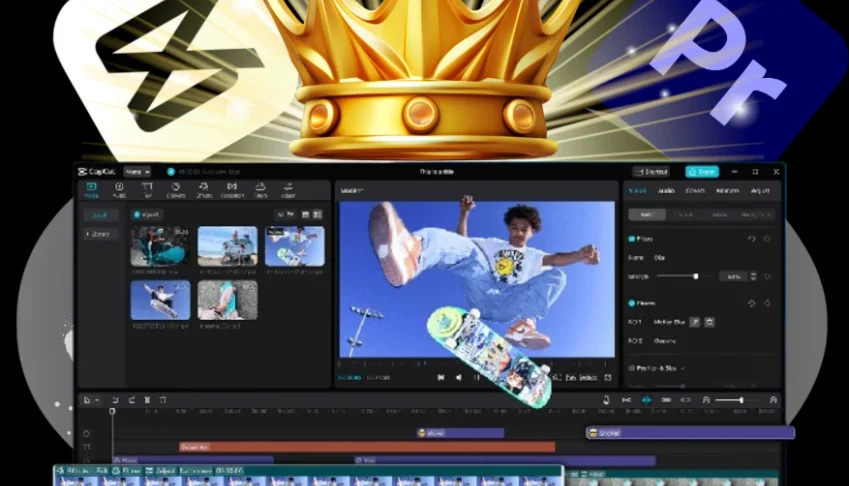
Task: Toggle the main track magnet icon
Action: tap(626, 400)
